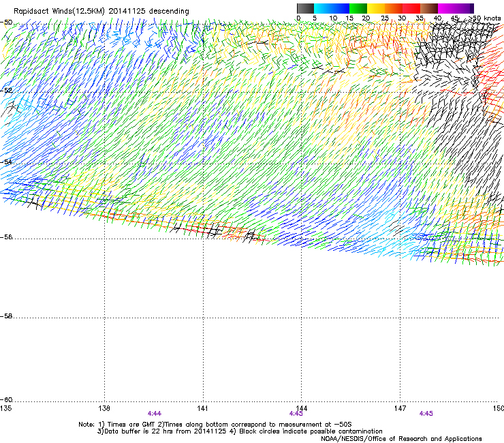Click the latitude label '-54'
The height and width of the screenshot is (443, 504).
6,162
